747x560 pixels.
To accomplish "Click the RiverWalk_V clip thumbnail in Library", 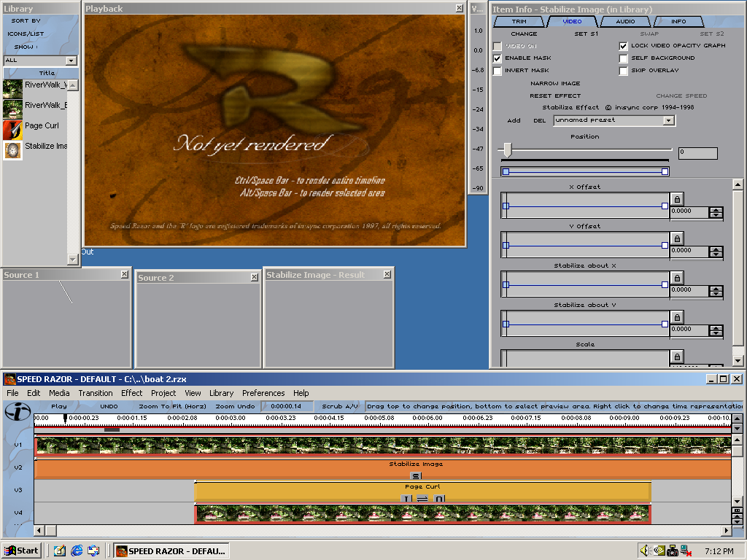I will click(12, 89).
